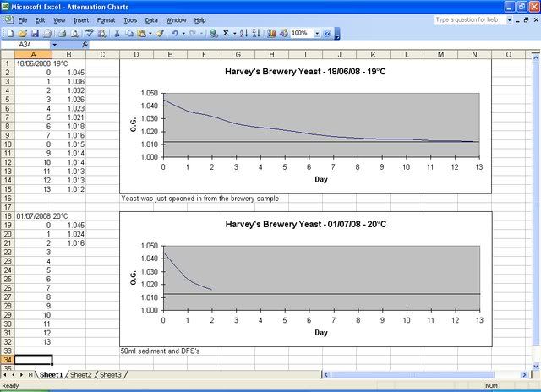The height and width of the screenshot is (392, 541).
Task: Click the horizontal scrollbar left arrow
Action: 326,375
